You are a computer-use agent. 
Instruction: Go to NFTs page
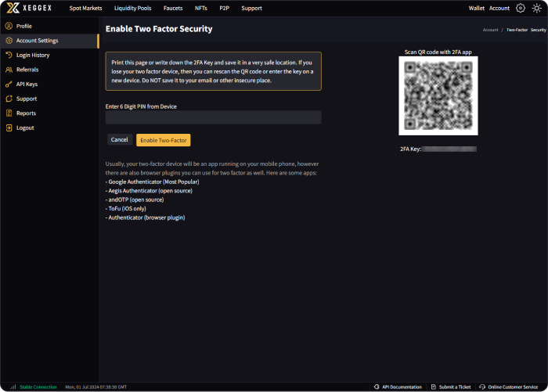201,8
